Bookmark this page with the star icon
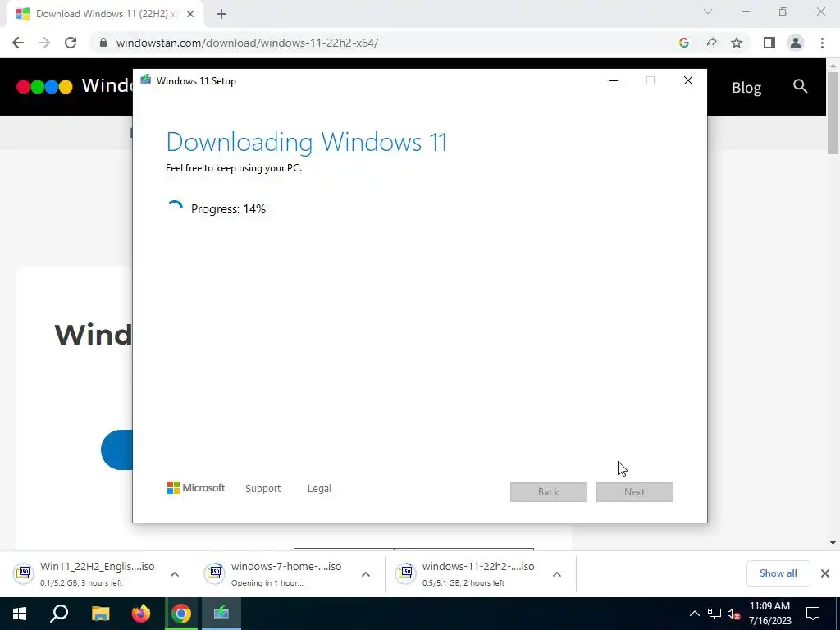 737,43
